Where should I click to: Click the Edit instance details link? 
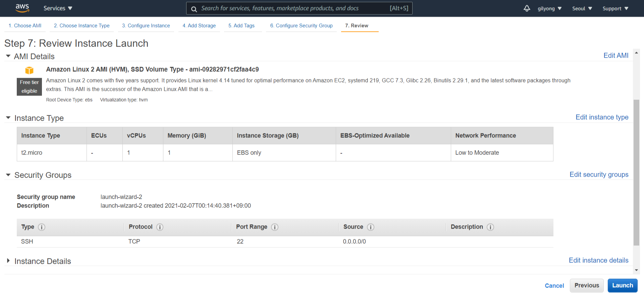coord(599,260)
